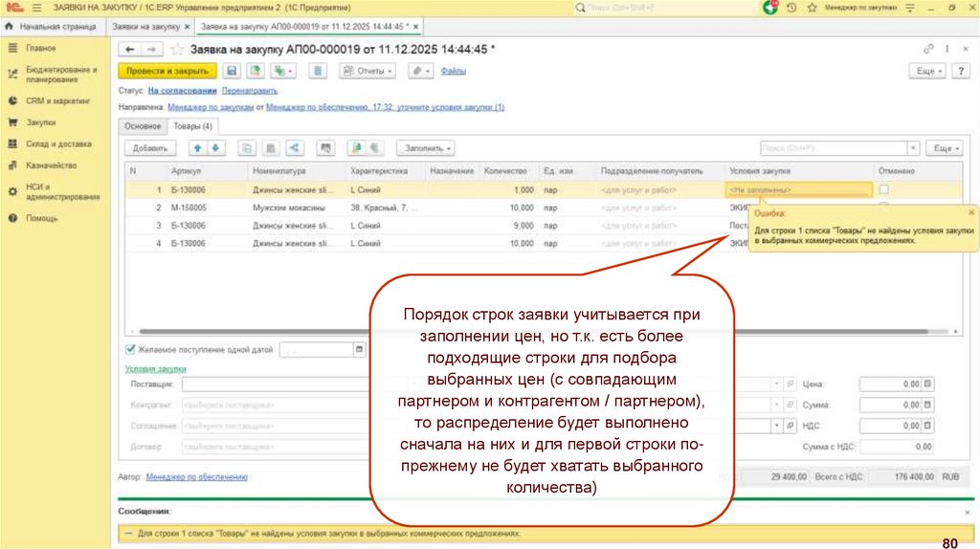Image resolution: width=980 pixels, height=549 pixels.
Task: Open document movements list icon
Action: [318, 71]
